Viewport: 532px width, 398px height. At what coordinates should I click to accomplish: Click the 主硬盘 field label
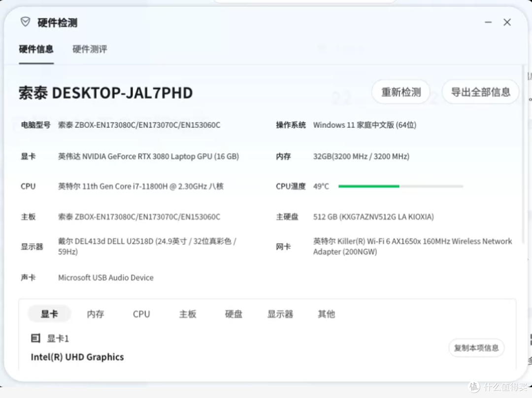(x=287, y=217)
